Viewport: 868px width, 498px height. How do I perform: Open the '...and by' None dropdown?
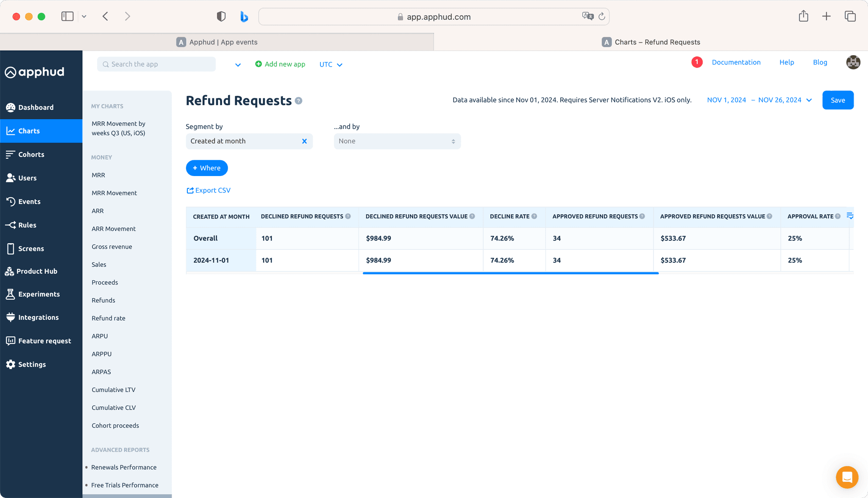click(397, 141)
